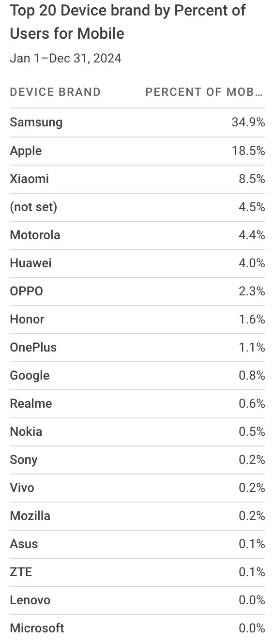
Task: Click the PERCENT OF MOB… column header
Action: click(x=205, y=92)
